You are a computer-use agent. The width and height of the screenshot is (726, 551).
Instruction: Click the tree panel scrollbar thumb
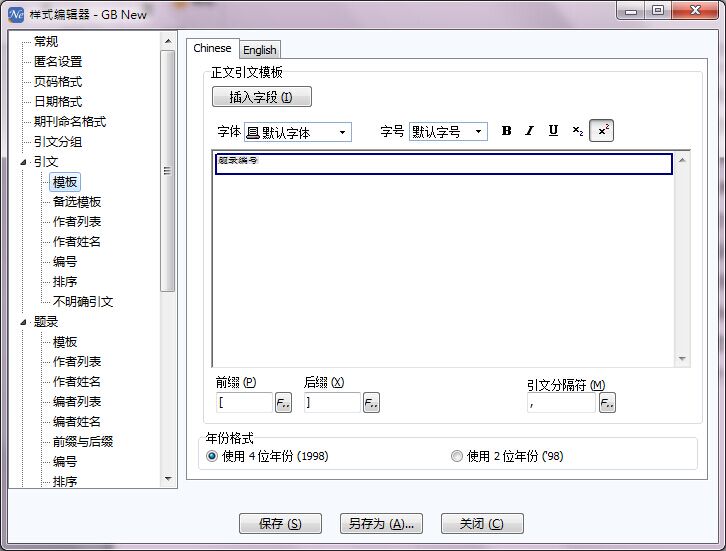(168, 171)
